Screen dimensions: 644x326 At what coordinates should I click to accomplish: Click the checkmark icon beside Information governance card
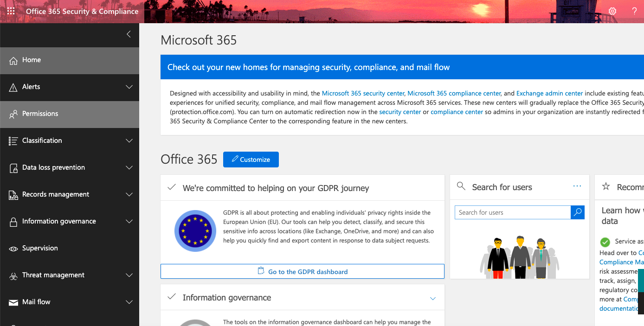(x=172, y=297)
